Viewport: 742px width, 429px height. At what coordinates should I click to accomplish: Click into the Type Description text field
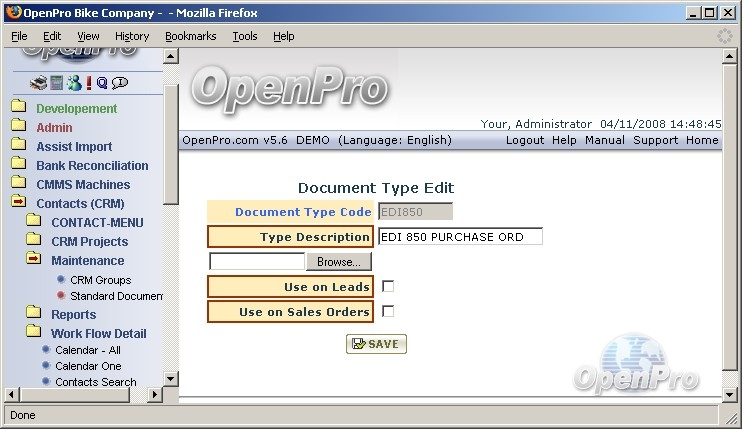coord(459,237)
